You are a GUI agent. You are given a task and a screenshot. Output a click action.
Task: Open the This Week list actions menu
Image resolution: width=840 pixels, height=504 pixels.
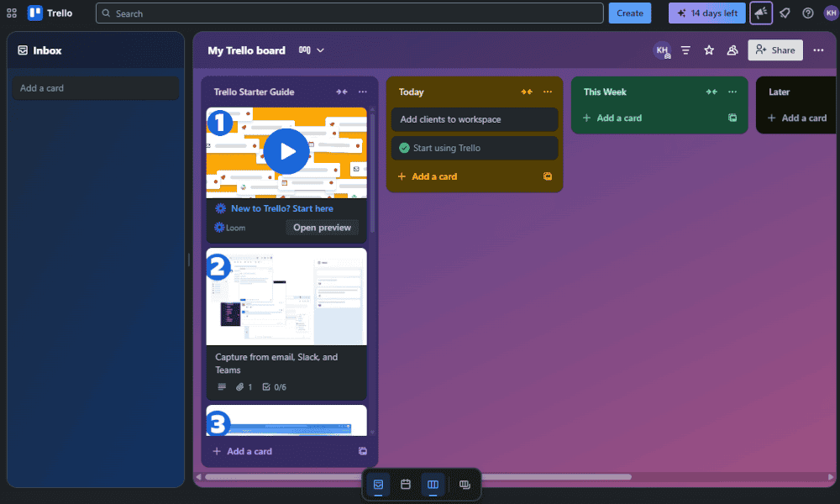point(732,92)
